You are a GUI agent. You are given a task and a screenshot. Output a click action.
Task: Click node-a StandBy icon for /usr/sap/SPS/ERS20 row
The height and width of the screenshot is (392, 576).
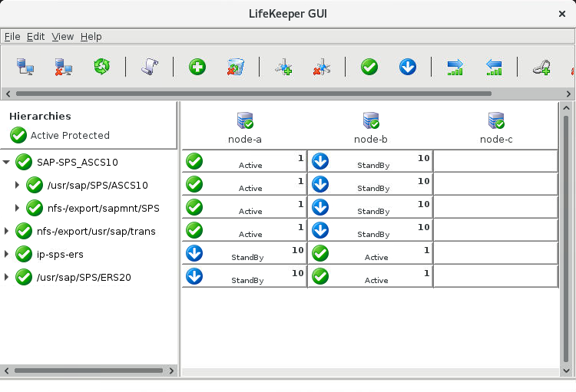pyautogui.click(x=194, y=276)
